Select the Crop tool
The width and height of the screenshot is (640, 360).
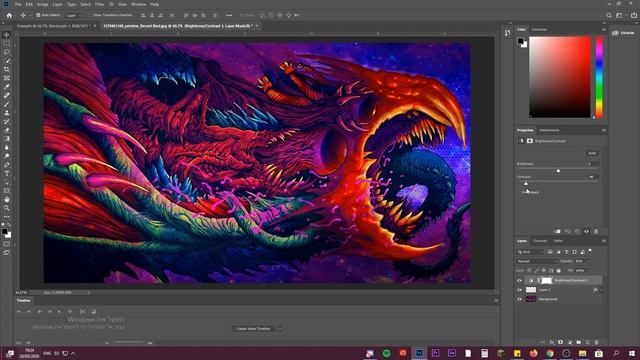[x=7, y=69]
